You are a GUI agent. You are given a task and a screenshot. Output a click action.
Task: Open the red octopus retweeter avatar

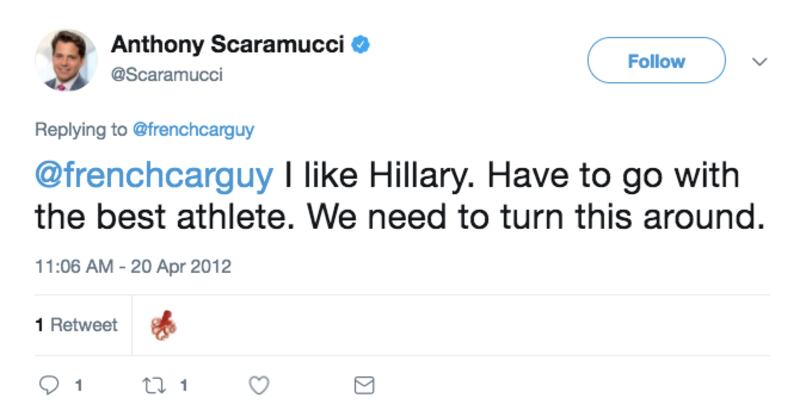pos(163,325)
